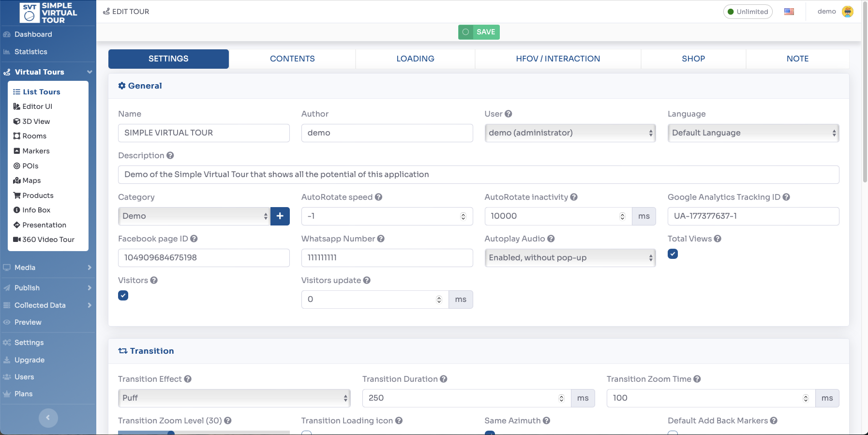
Task: Open the Autoplay Audio dropdown
Action: 570,258
